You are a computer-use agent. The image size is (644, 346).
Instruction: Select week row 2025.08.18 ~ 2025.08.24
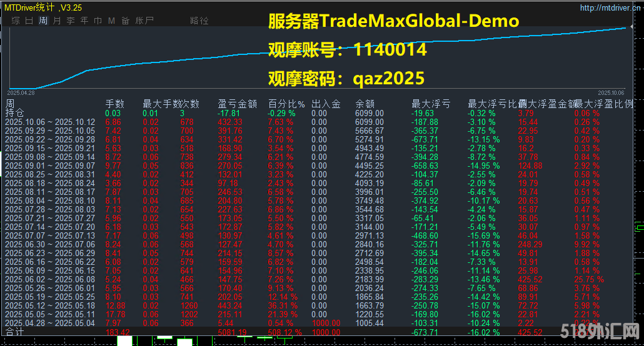tap(50, 183)
